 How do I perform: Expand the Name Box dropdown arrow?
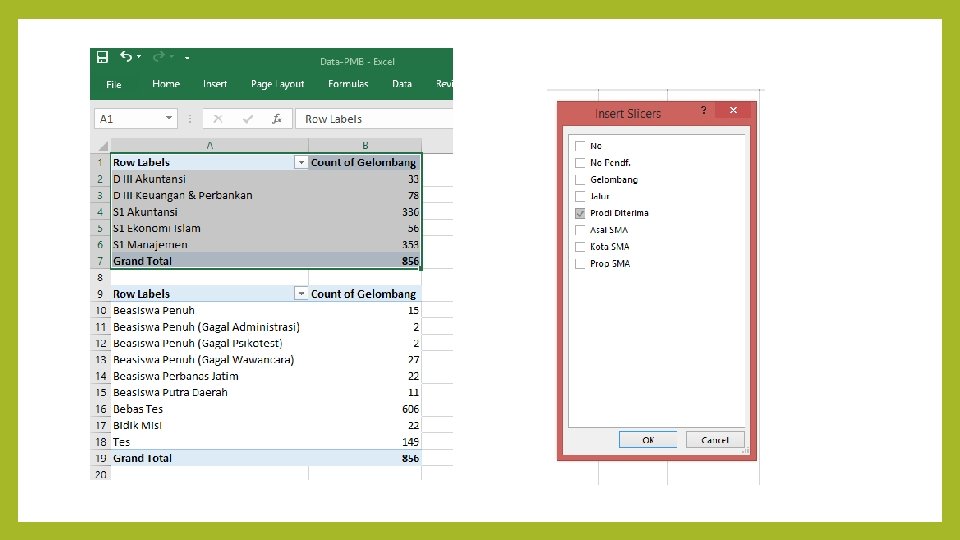click(x=169, y=118)
